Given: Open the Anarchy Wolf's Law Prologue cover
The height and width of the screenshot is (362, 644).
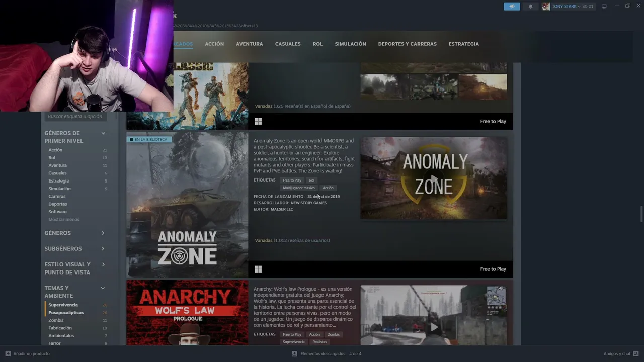Looking at the screenshot, I should pos(187,313).
